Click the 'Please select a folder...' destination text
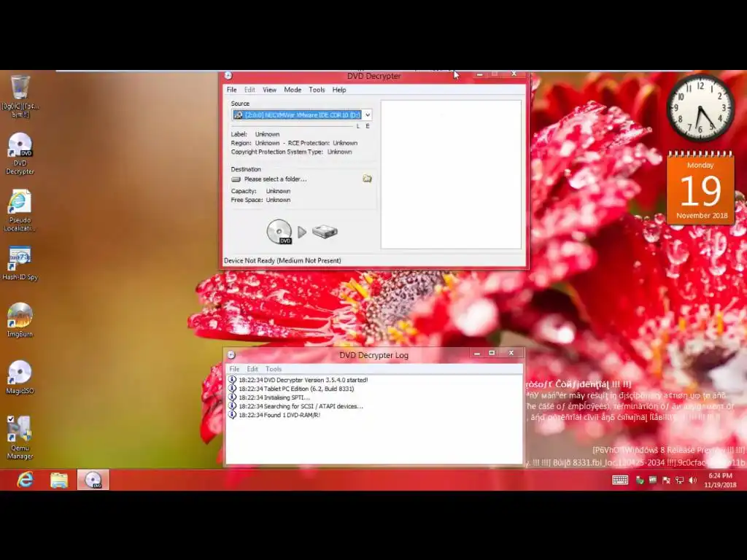This screenshot has width=747, height=560. [x=275, y=179]
